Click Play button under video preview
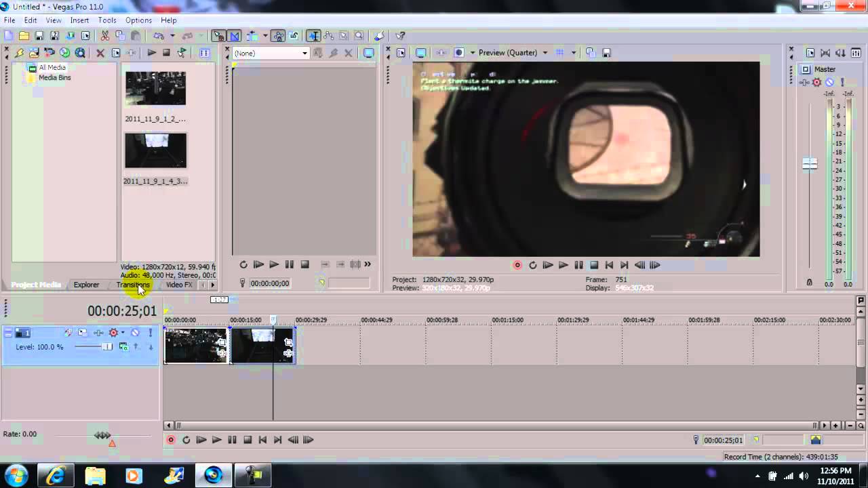Image resolution: width=868 pixels, height=488 pixels. 563,265
